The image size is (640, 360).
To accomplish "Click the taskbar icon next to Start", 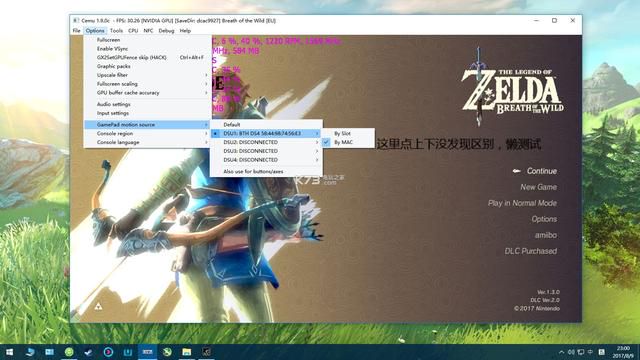I will click(30, 352).
